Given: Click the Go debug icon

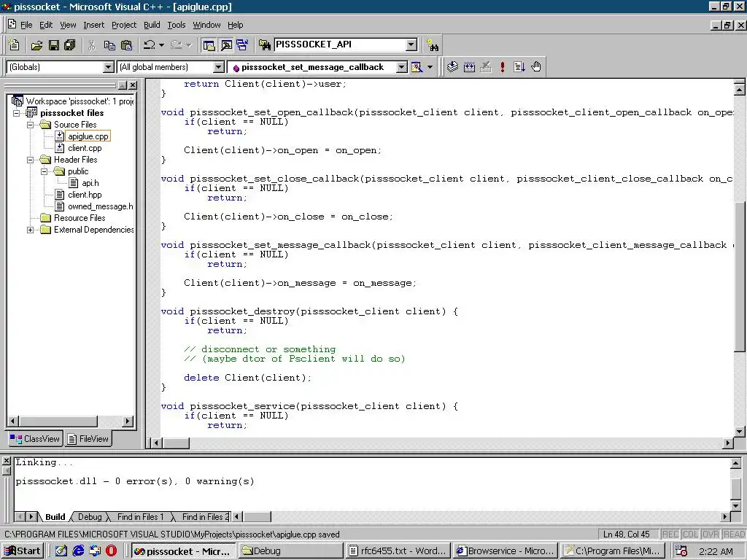Looking at the screenshot, I should [519, 67].
